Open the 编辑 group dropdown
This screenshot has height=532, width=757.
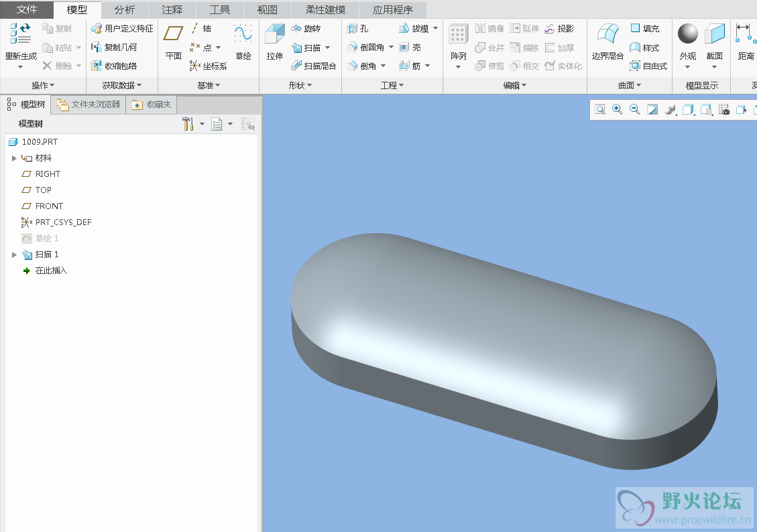pyautogui.click(x=515, y=85)
